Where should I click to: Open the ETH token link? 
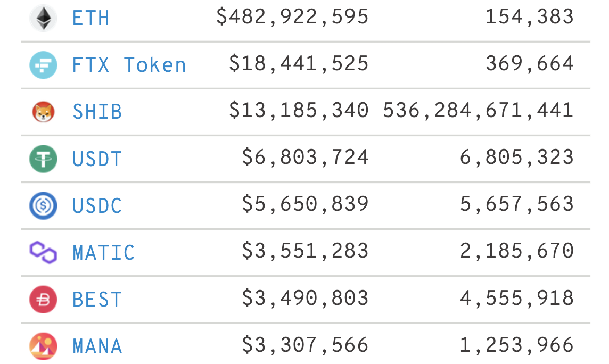(x=91, y=18)
